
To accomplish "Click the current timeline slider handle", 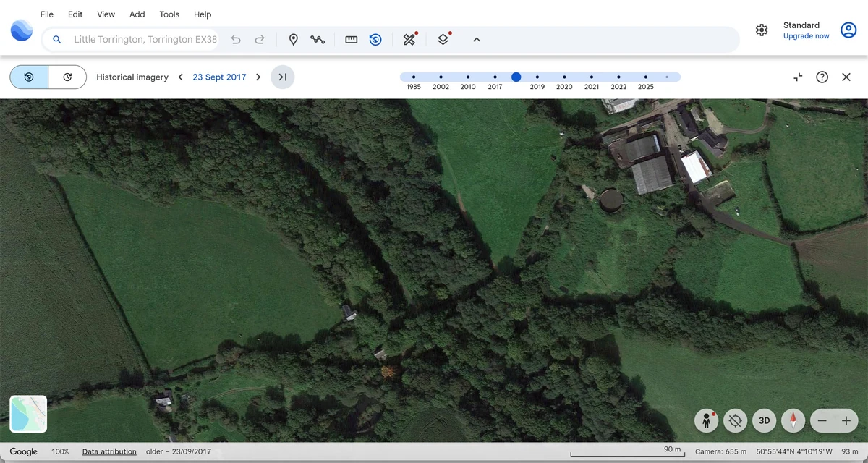I will coord(516,77).
